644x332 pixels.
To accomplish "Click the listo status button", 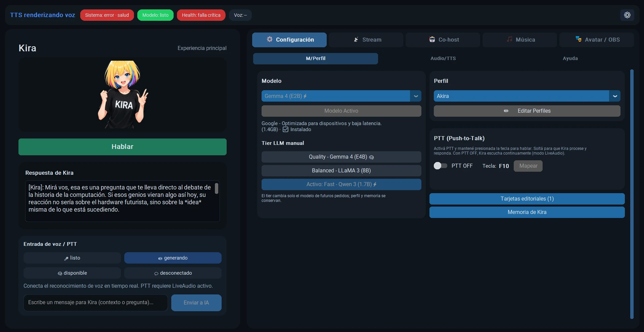I will pyautogui.click(x=72, y=258).
